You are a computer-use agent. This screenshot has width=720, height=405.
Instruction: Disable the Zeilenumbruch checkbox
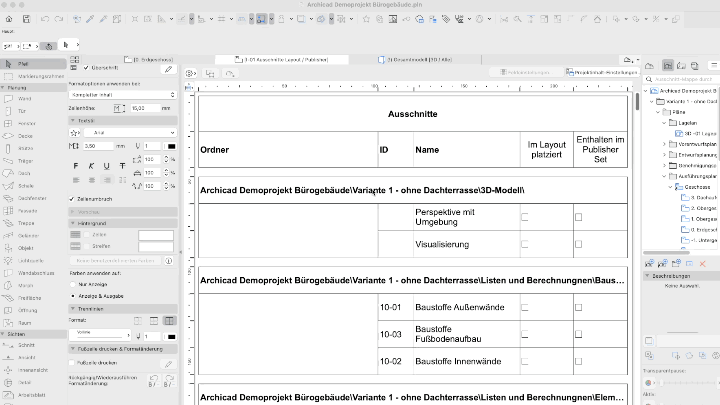click(72, 198)
